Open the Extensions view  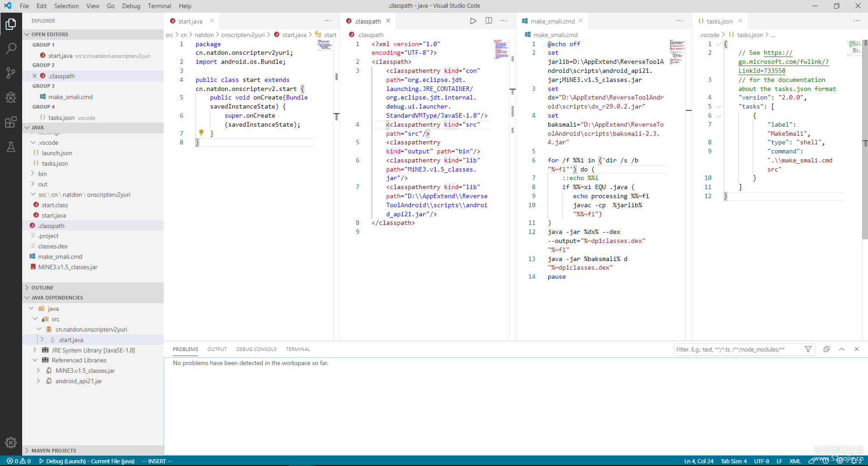pos(11,122)
